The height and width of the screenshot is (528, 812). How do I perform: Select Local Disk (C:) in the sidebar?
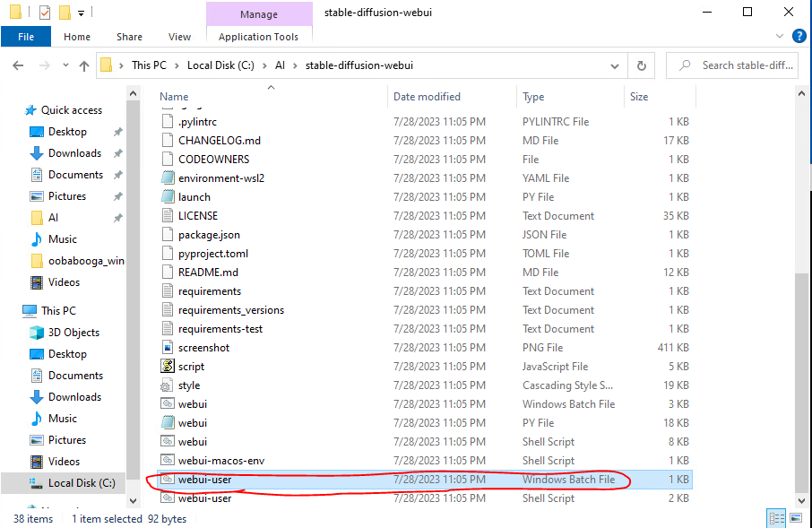click(82, 483)
